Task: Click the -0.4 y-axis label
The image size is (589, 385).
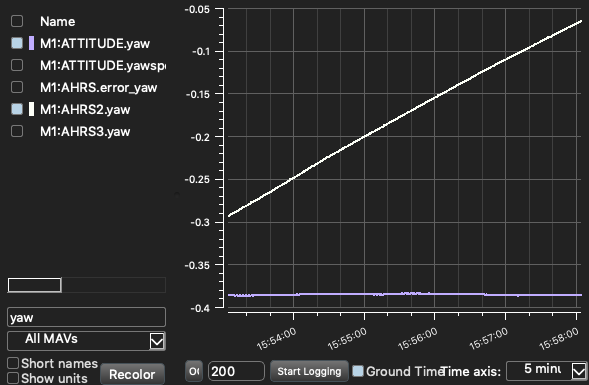Action: click(200, 308)
